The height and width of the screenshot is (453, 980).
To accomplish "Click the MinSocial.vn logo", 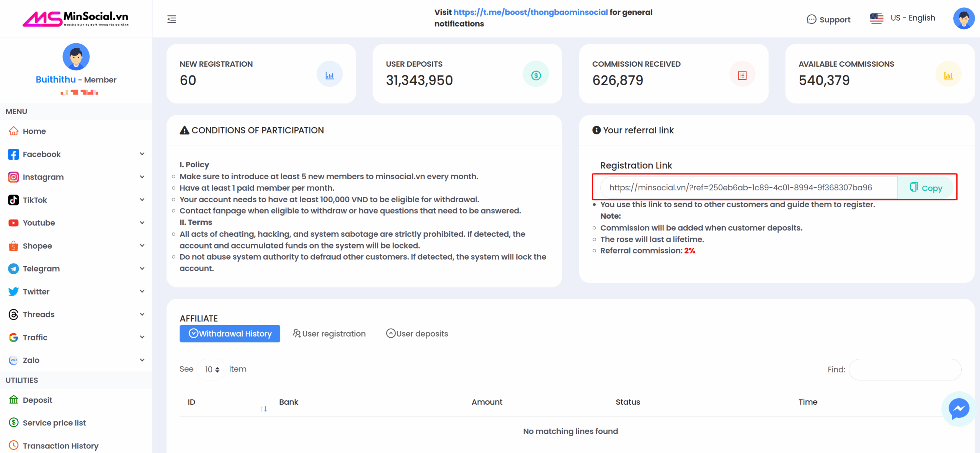I will point(76,18).
